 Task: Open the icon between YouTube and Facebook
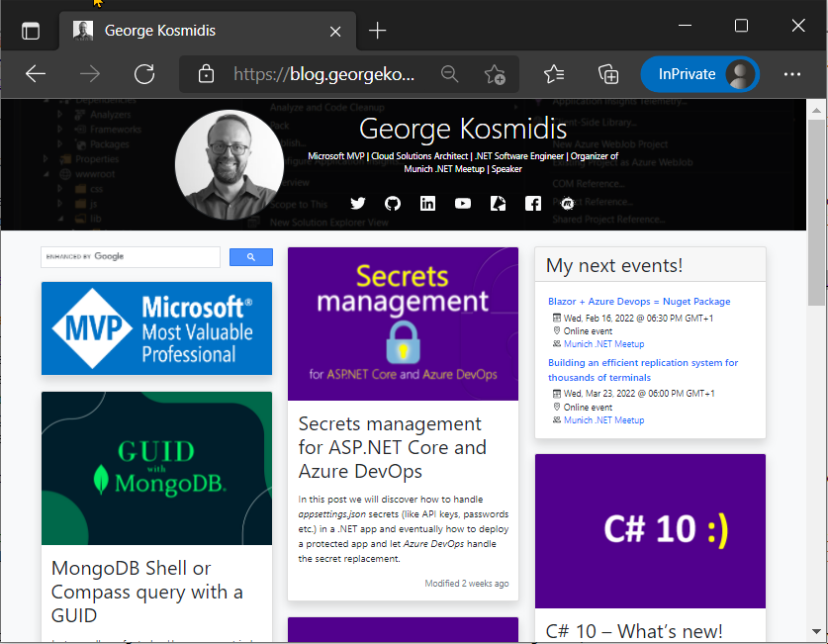[x=498, y=203]
